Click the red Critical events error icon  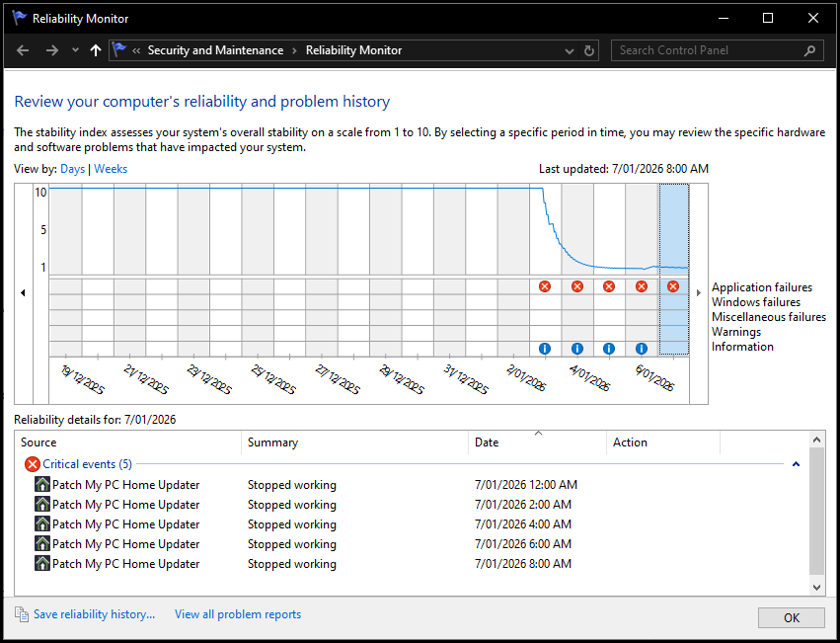tap(33, 464)
